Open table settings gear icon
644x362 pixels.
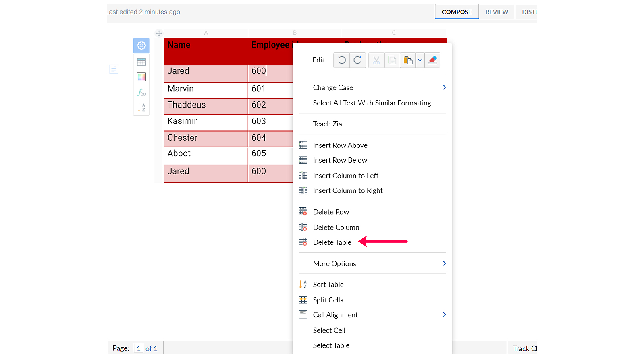(x=141, y=46)
